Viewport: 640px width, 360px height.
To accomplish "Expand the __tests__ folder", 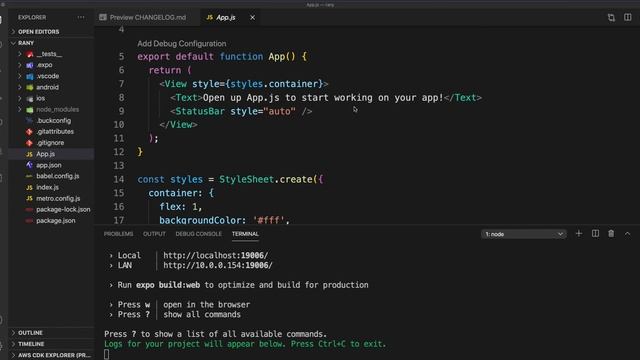I will coord(19,54).
